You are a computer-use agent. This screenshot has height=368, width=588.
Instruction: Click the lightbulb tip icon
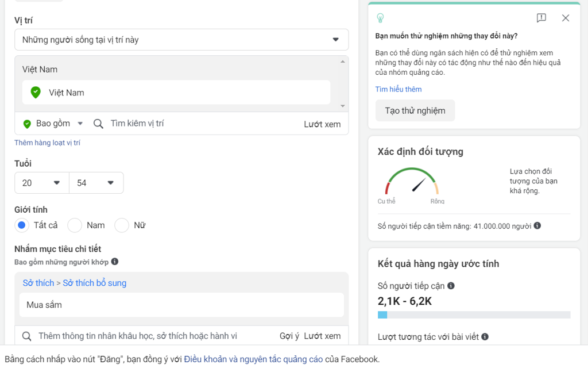(380, 18)
